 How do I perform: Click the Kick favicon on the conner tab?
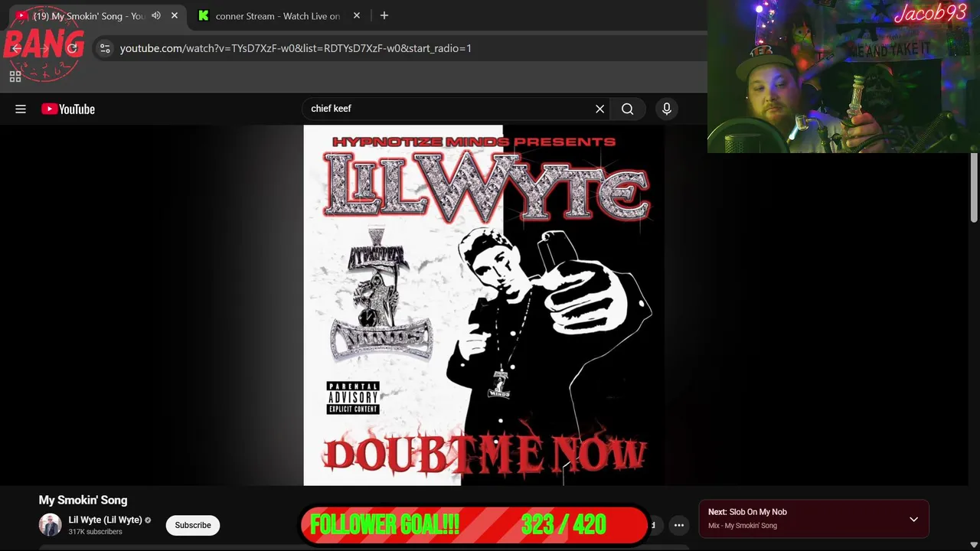[204, 15]
